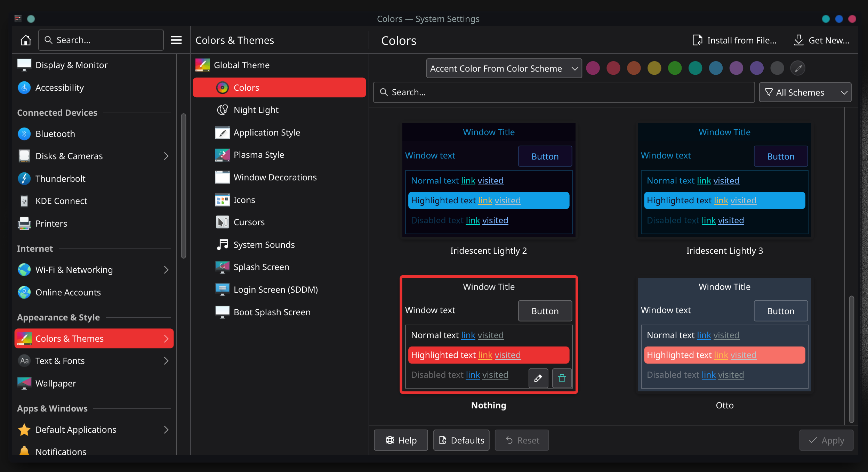Select the green accent color swatch

coord(675,68)
